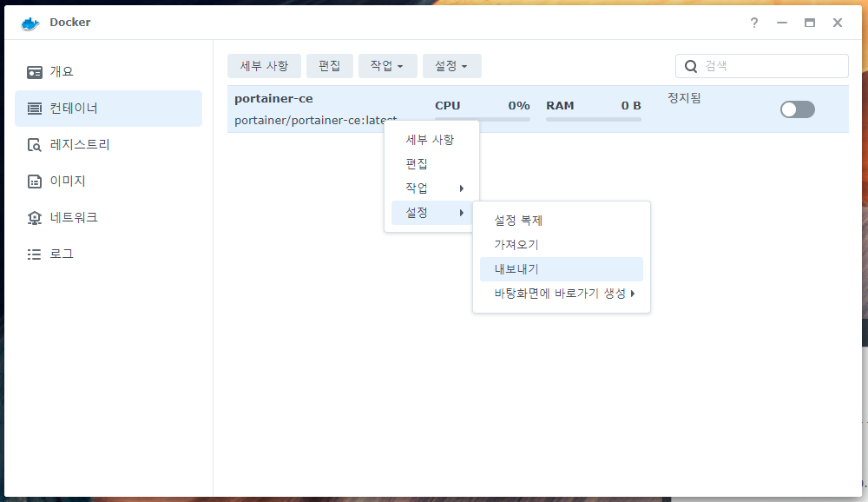868x502 pixels.
Task: Click the 정지됨 status text
Action: pos(684,98)
